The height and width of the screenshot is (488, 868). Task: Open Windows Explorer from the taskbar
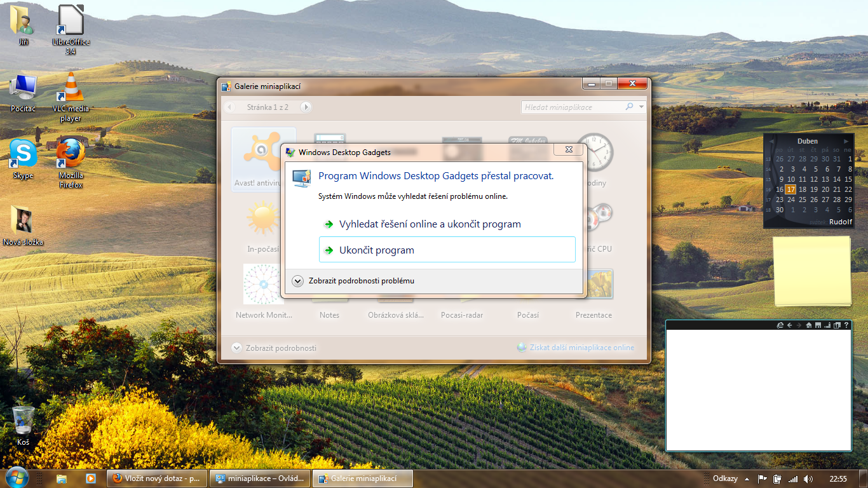tap(62, 478)
